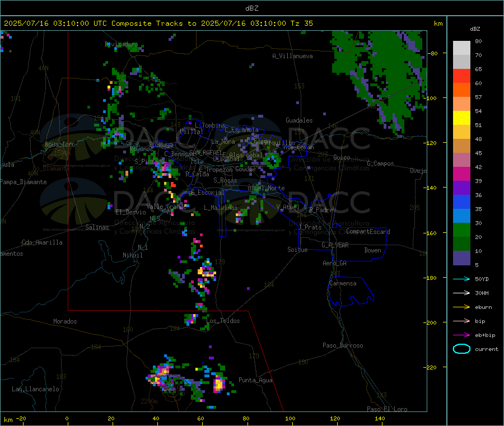The image size is (504, 426).
Task: Pick the bright orange 60 dBZ swatch
Action: (x=461, y=90)
